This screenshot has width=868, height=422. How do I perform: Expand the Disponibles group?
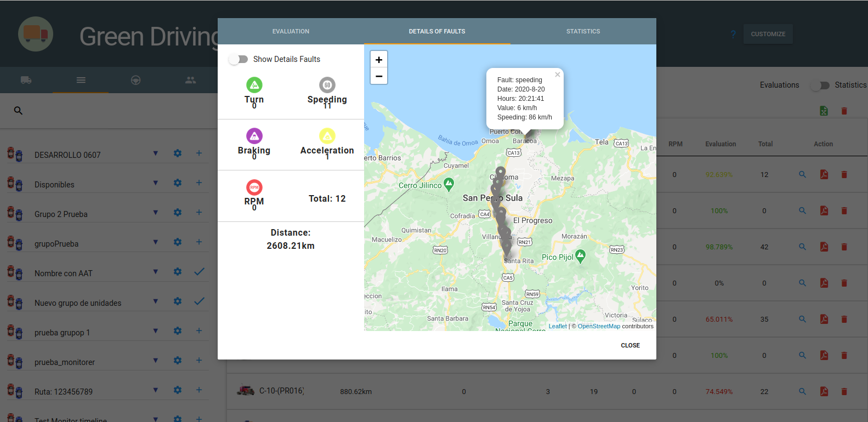coord(156,183)
